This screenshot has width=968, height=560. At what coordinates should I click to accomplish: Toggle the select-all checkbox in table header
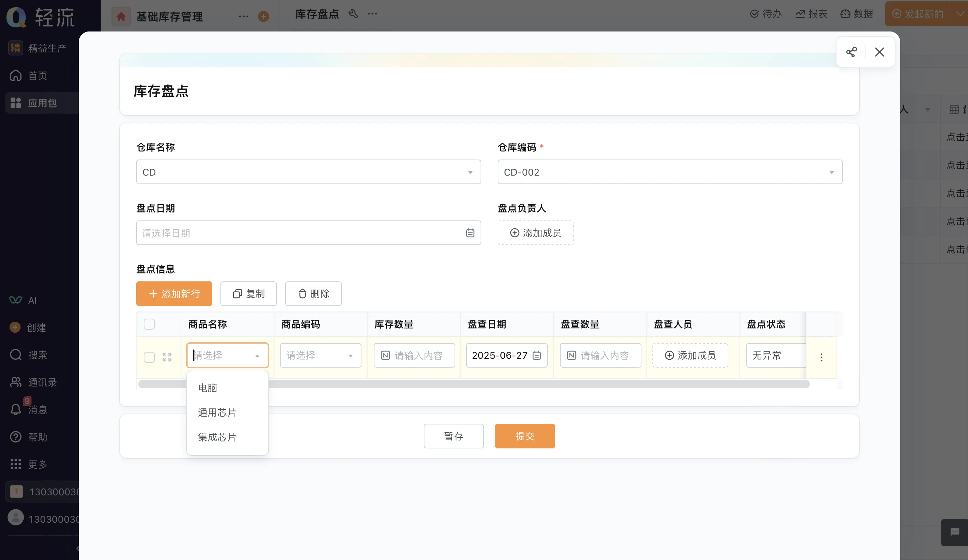click(x=149, y=324)
